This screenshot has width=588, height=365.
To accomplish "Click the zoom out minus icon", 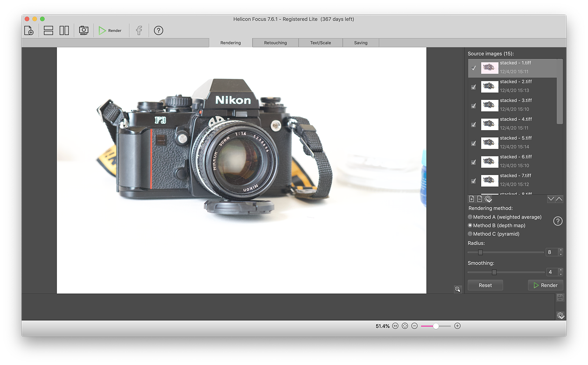I will (x=414, y=326).
